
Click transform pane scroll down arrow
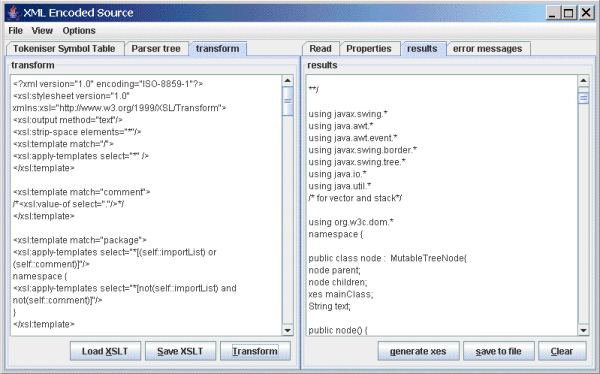tap(287, 330)
